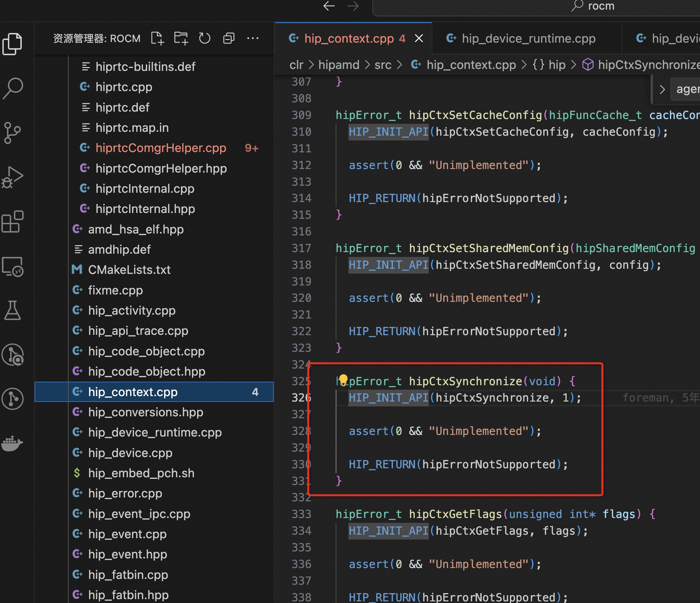Open Run and Debug view
This screenshot has width=700, height=603.
(13, 177)
